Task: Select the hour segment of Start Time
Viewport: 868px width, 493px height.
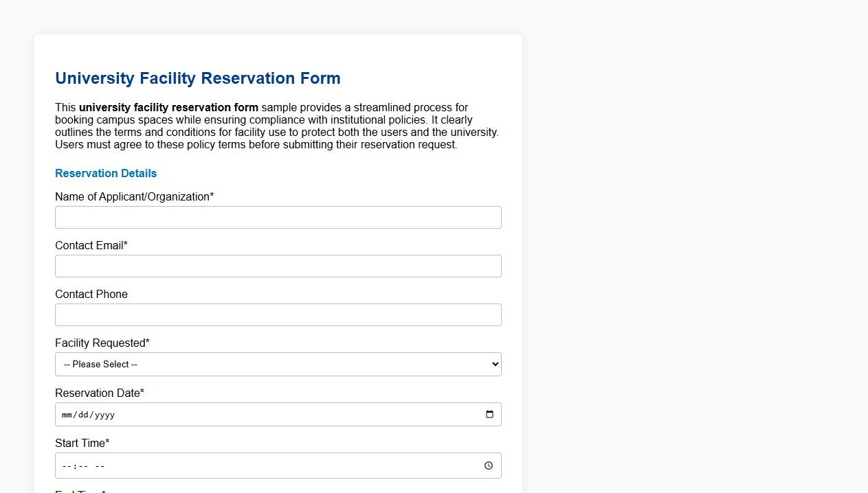Action: [65, 466]
